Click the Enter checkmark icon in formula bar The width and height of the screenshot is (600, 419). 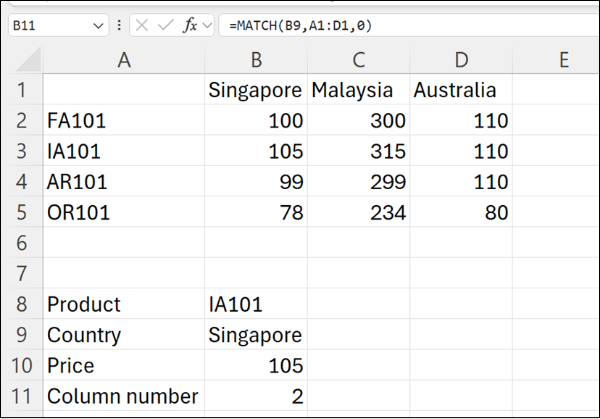click(x=165, y=25)
